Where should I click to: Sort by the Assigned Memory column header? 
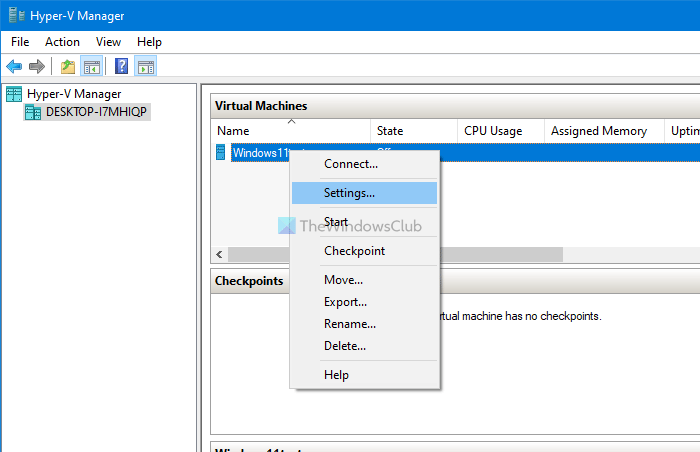[x=604, y=131]
